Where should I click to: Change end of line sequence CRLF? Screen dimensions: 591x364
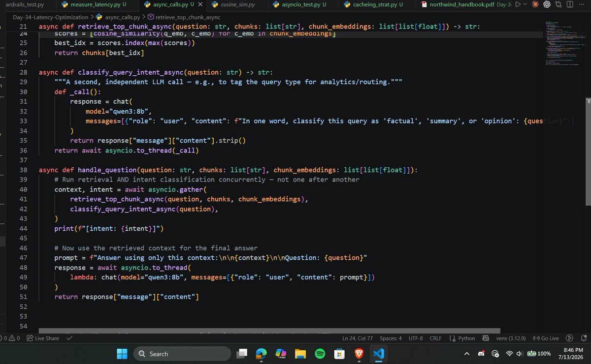pos(435,338)
